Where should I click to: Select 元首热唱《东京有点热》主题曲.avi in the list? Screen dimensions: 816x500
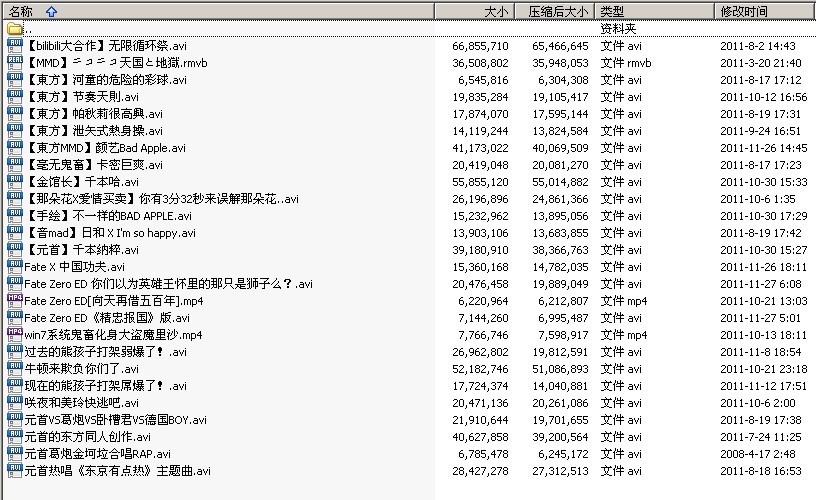[117, 470]
